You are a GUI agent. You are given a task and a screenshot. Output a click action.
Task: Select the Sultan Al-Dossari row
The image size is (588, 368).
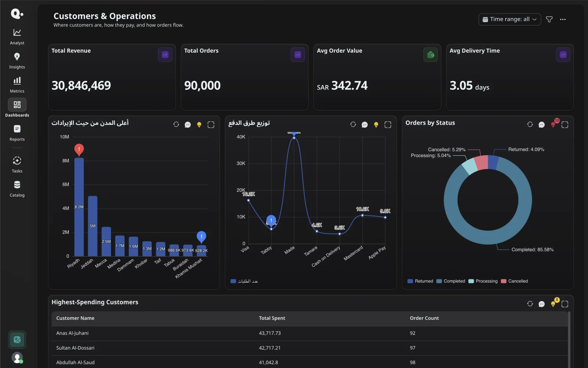click(309, 348)
